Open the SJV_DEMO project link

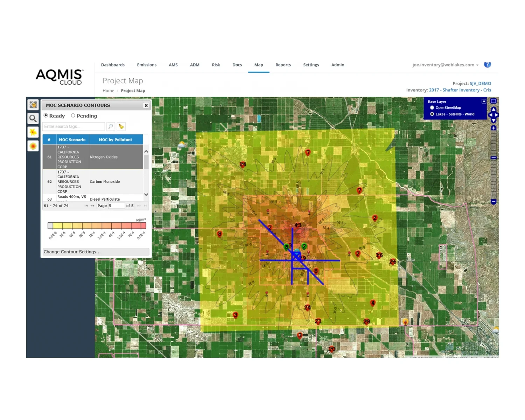[x=480, y=83]
